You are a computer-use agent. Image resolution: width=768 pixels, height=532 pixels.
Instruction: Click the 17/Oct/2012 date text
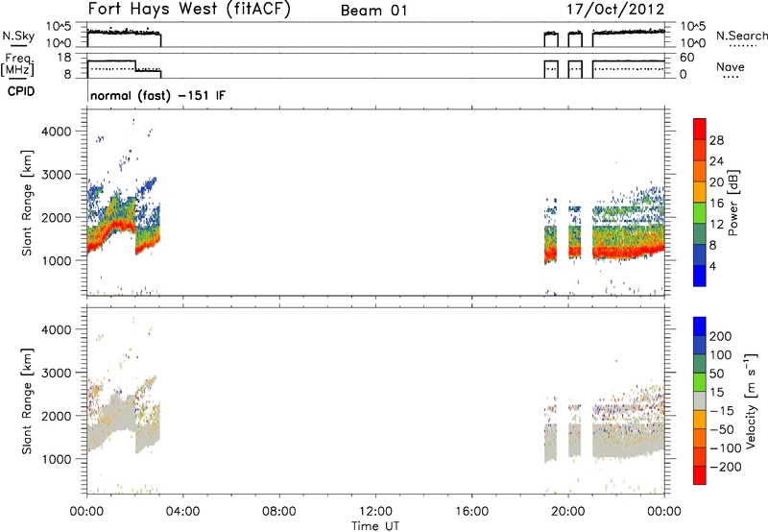click(615, 10)
